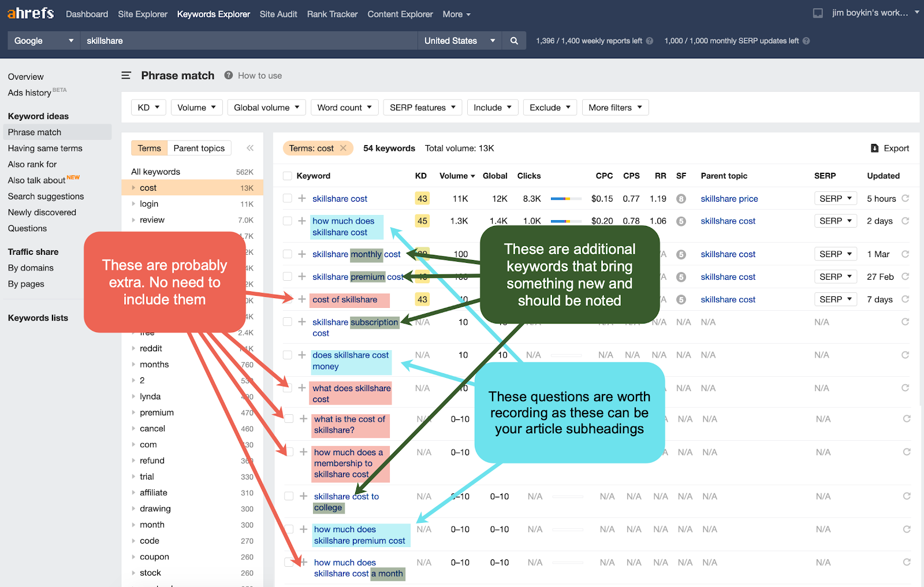The width and height of the screenshot is (924, 587).
Task: Open the workspace monitor icon
Action: coord(818,13)
